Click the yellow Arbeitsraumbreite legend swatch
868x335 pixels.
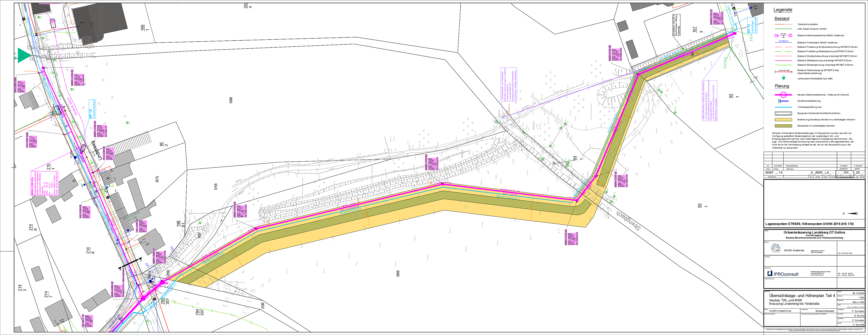tap(783, 120)
